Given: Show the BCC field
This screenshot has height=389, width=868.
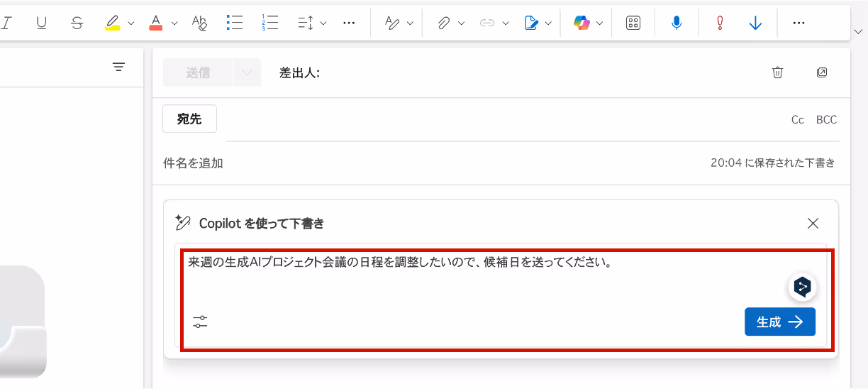Looking at the screenshot, I should [827, 120].
